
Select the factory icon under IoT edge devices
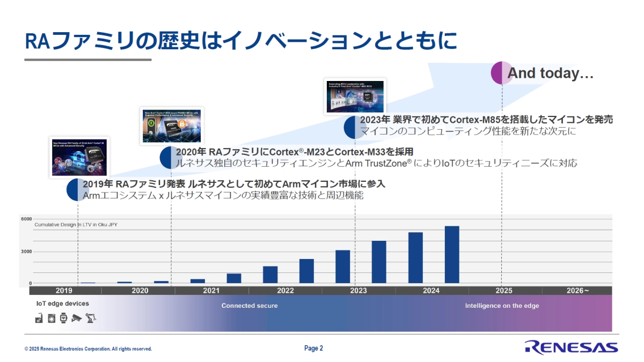38,318
